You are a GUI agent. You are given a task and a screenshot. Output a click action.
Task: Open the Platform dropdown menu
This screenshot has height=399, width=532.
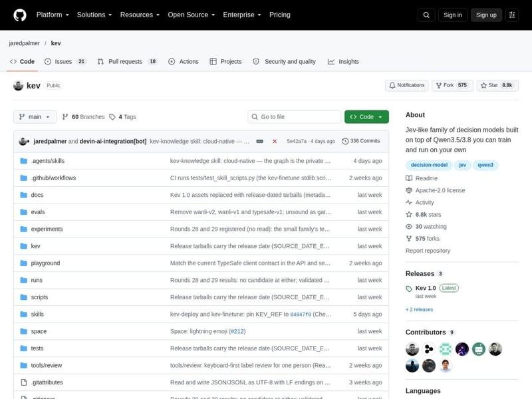[53, 15]
